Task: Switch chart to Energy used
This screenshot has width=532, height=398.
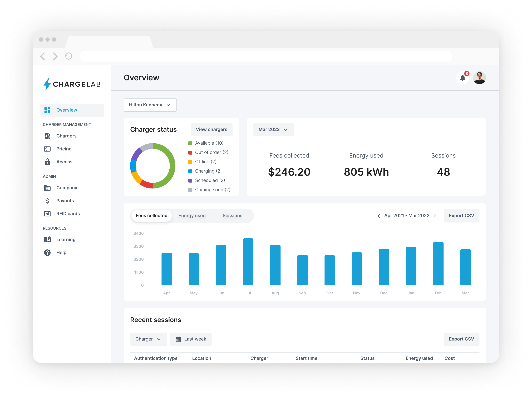Action: [x=192, y=216]
